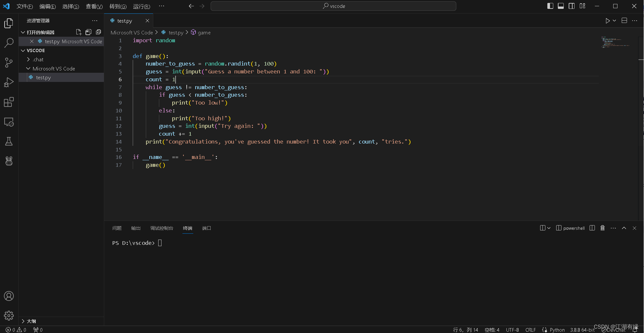644x333 pixels.
Task: Switch to the 调试控制台 panel tab
Action: [161, 228]
